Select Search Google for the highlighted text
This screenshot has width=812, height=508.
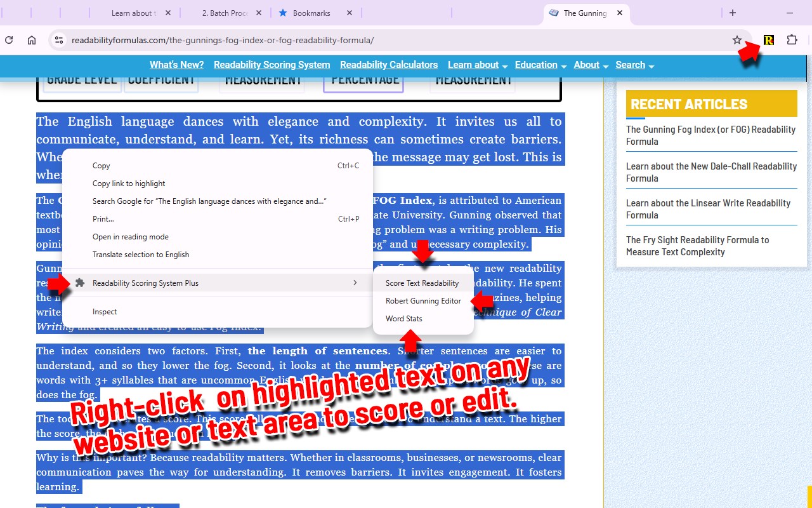point(218,201)
